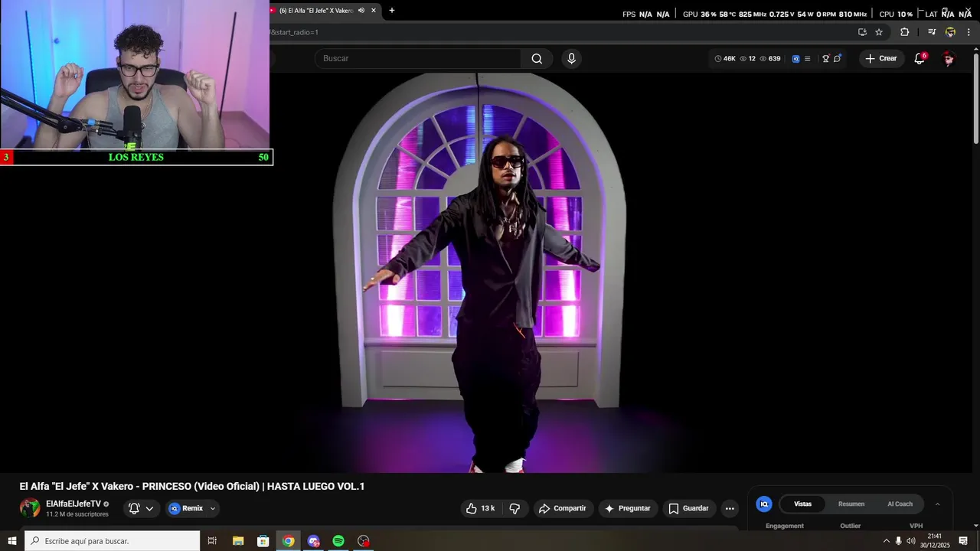Toggle the subscription notification bell
This screenshot has width=980, height=551.
click(134, 508)
